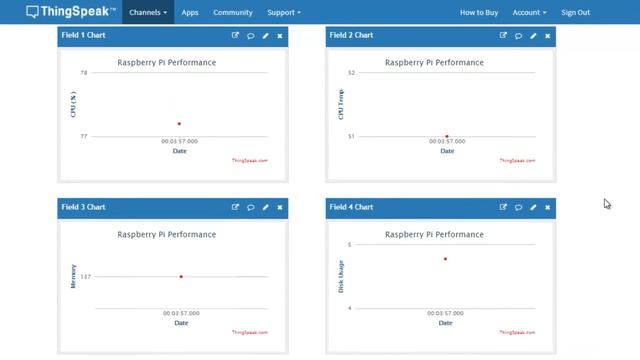Click ThingSpeak.com link in Field 2 chart
The height and width of the screenshot is (360, 640).
click(x=517, y=160)
